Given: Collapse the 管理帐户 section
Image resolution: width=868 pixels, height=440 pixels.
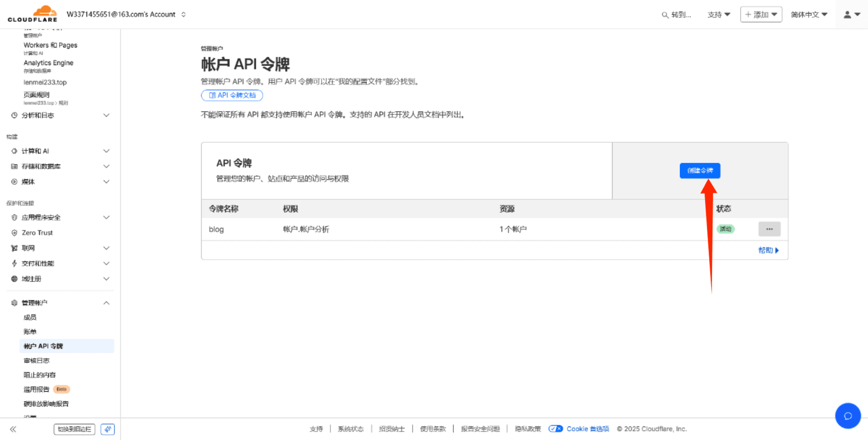Looking at the screenshot, I should point(106,302).
